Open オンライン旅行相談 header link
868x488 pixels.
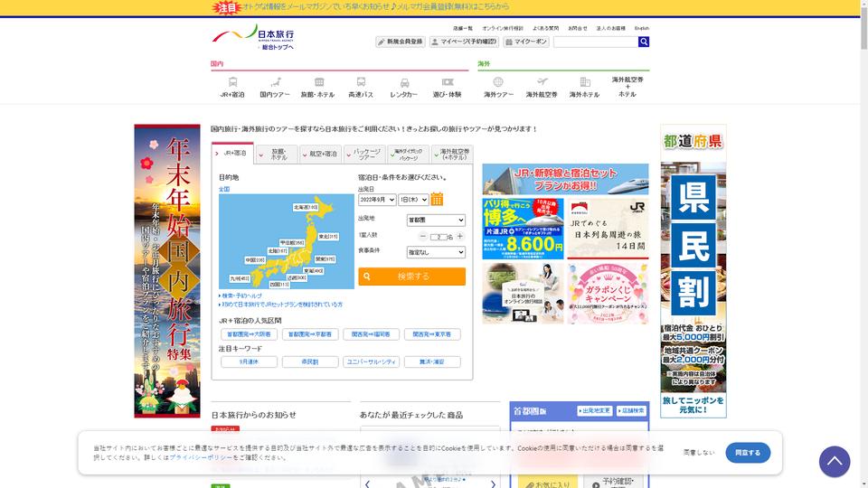pos(503,28)
